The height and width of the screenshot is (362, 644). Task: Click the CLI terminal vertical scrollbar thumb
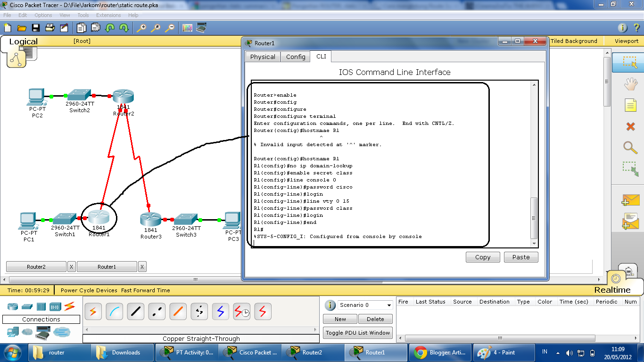click(534, 218)
